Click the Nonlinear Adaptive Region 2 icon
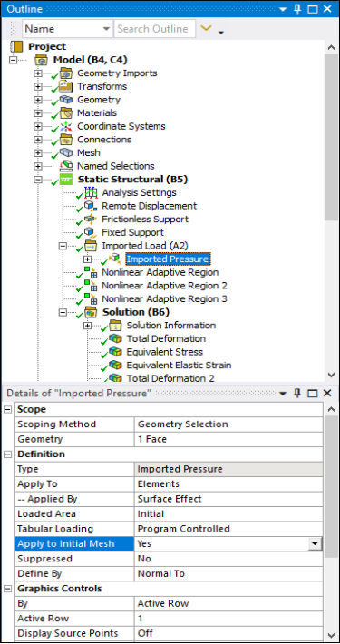 pyautogui.click(x=91, y=286)
